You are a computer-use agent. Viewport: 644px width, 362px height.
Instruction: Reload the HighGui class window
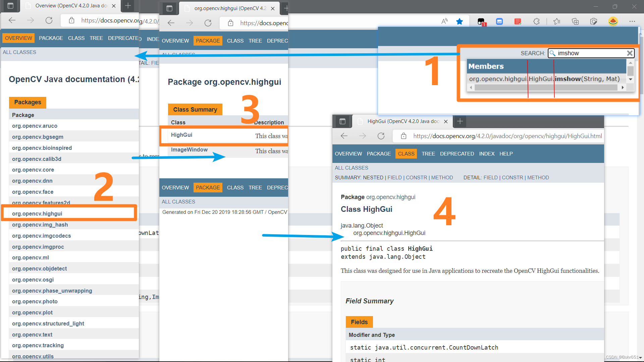(381, 136)
